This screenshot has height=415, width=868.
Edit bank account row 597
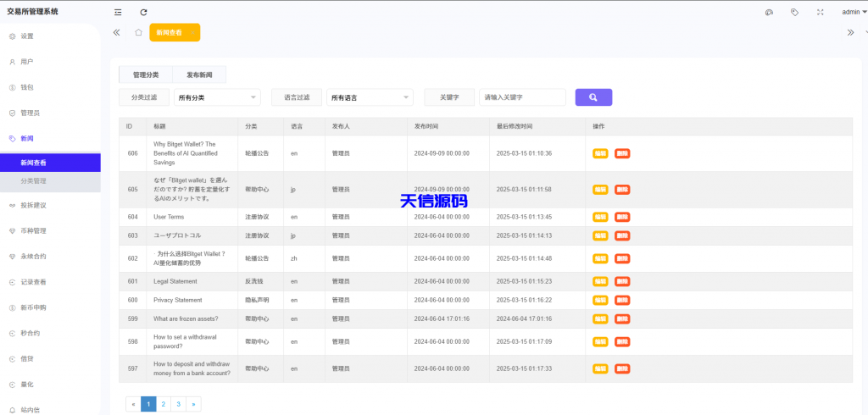pyautogui.click(x=601, y=368)
